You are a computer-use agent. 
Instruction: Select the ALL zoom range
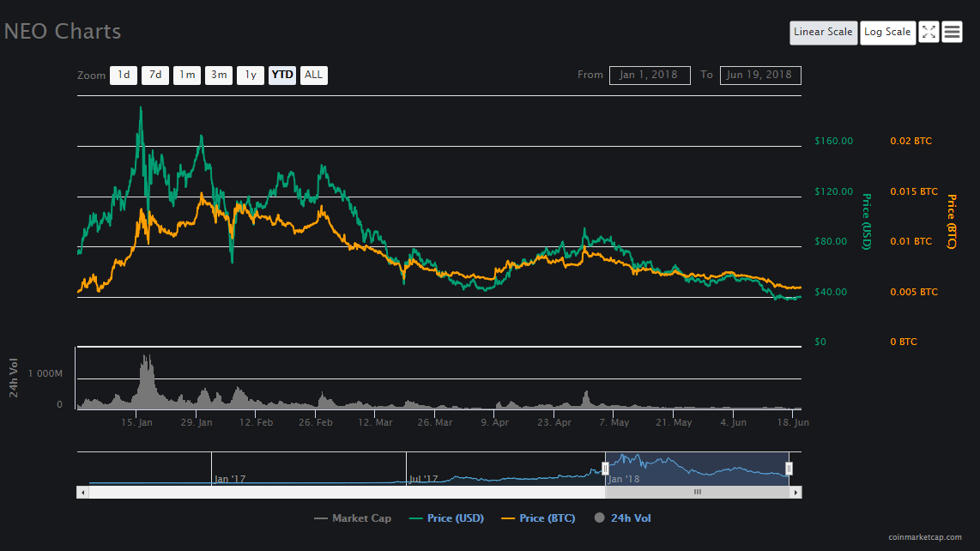[314, 75]
